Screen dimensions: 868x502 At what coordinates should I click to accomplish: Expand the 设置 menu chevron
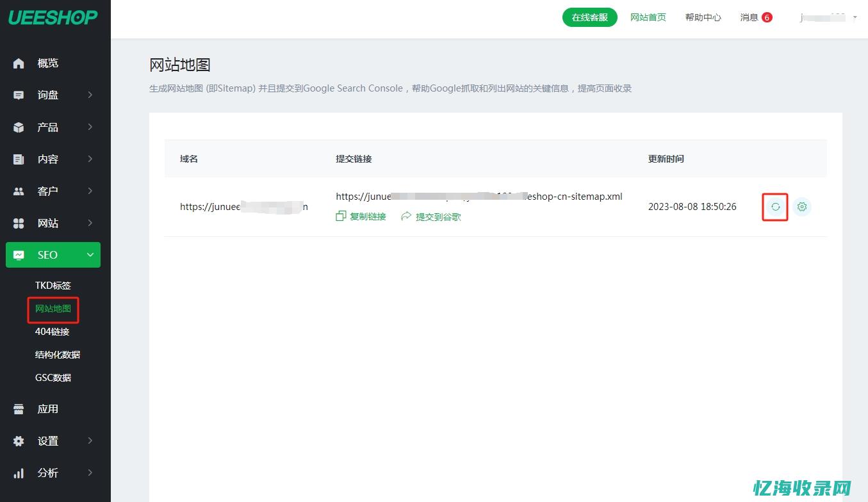90,441
